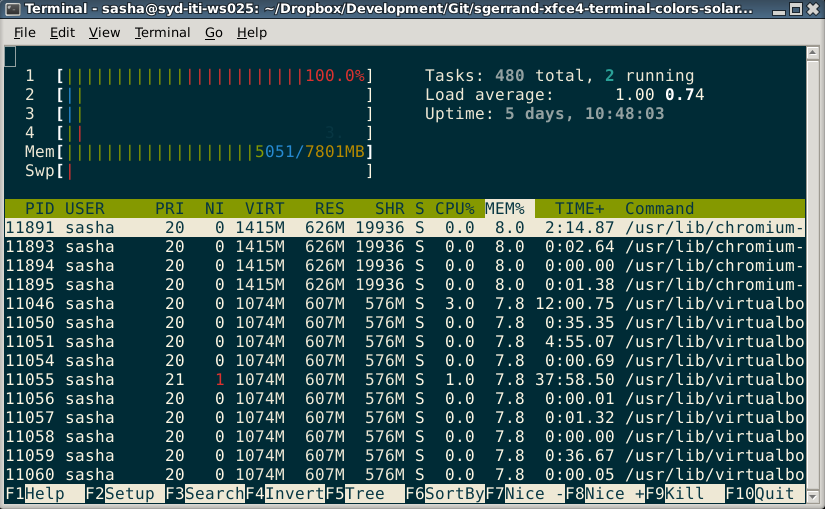Open the View menu
825x509 pixels.
[104, 32]
